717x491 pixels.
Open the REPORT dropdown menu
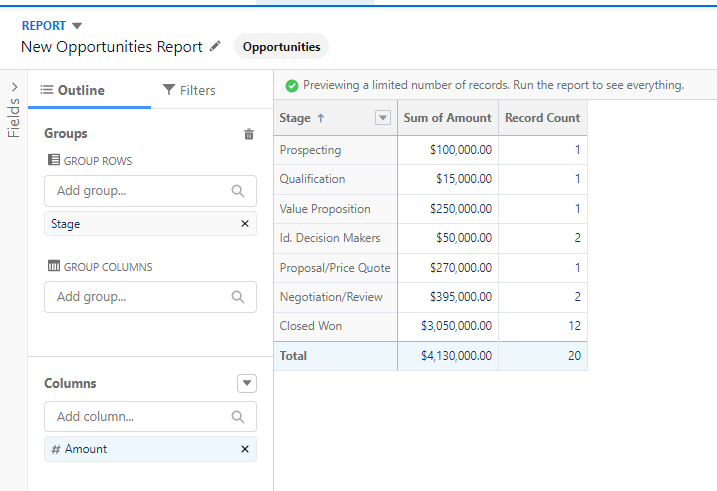click(x=77, y=26)
